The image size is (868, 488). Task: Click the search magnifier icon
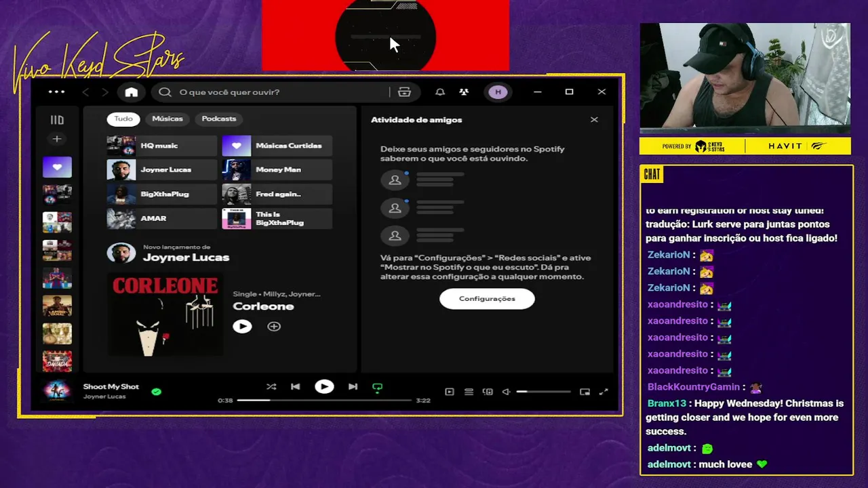point(165,92)
